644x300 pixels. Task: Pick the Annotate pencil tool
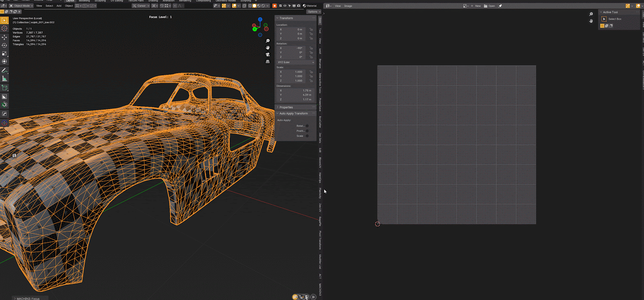[x=4, y=70]
